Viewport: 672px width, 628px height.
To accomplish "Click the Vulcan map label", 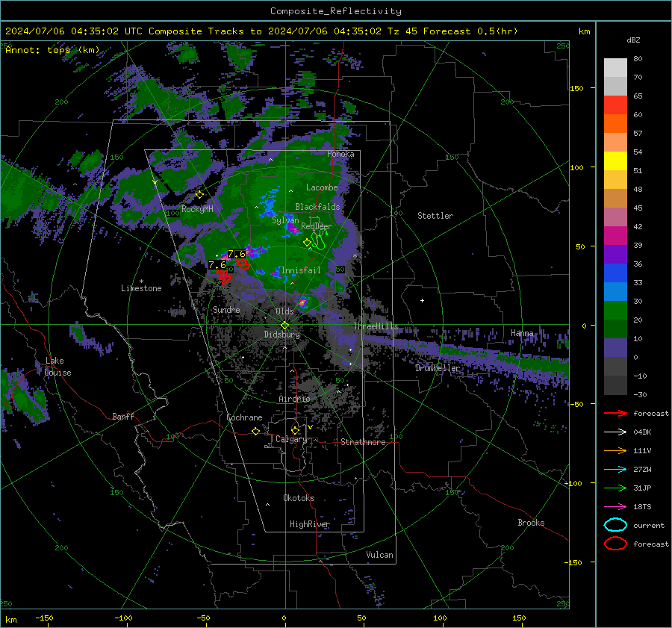I will click(379, 555).
